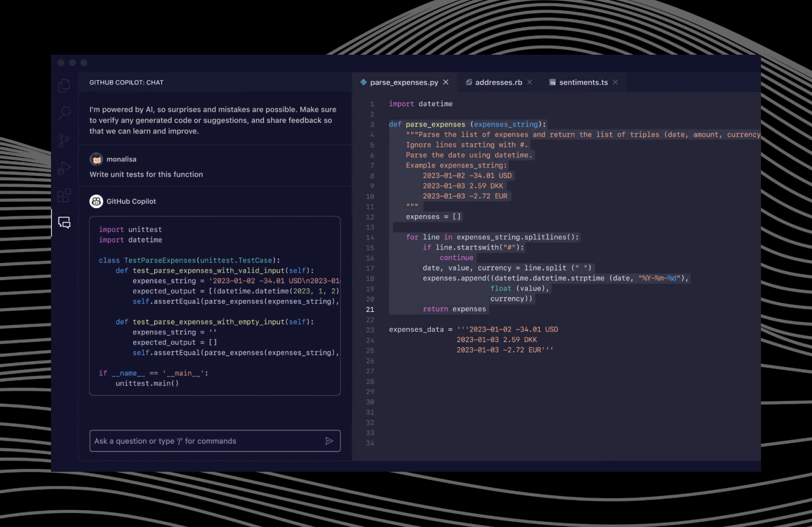The width and height of the screenshot is (812, 527).
Task: Click 'expenses = []' on line 12
Action: (x=433, y=217)
